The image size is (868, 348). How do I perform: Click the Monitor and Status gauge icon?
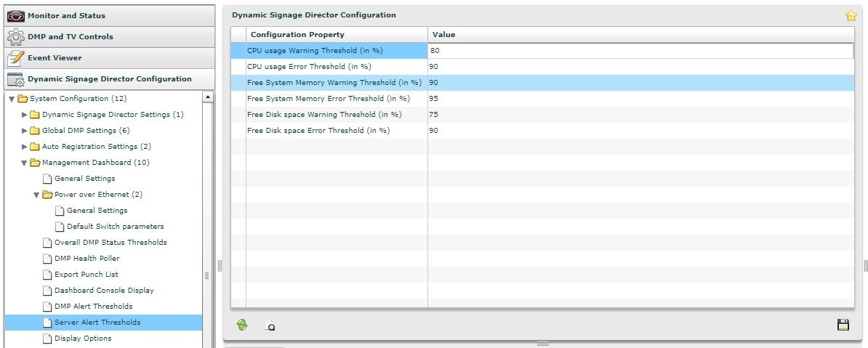pos(15,15)
